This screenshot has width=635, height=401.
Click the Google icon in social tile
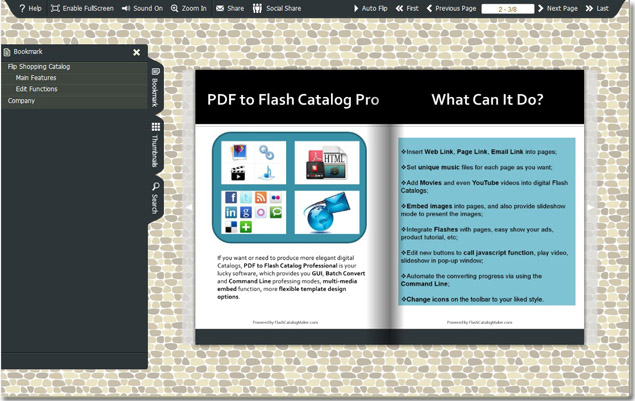pyautogui.click(x=246, y=212)
